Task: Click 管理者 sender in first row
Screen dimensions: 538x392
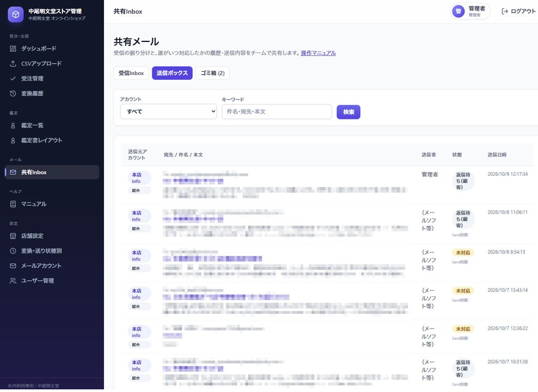Action: [430, 175]
